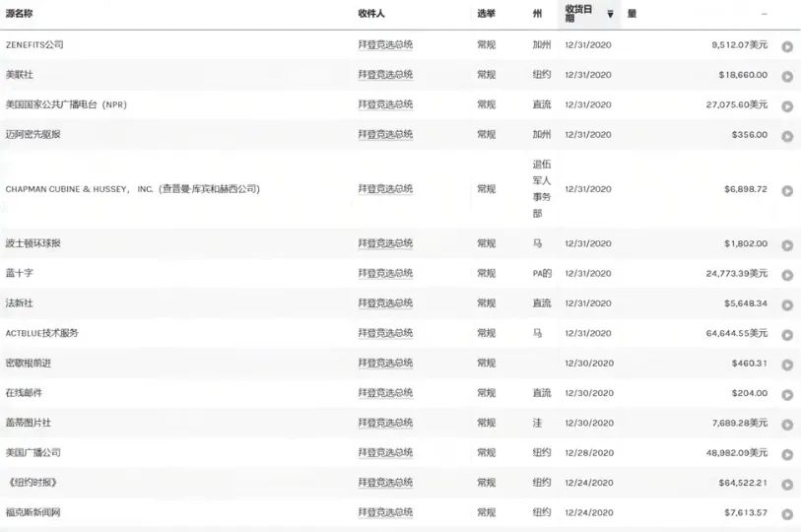Open 拜登竞选总统 link in 盖蒂图片社 row
Viewport: 801px width, 532px height.
[x=385, y=423]
